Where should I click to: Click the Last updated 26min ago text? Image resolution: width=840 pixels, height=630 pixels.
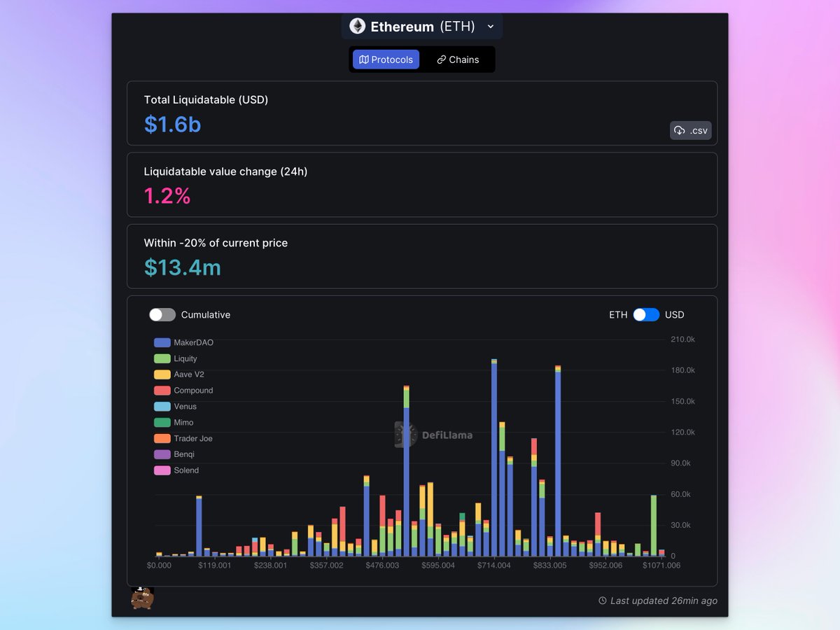(x=664, y=601)
